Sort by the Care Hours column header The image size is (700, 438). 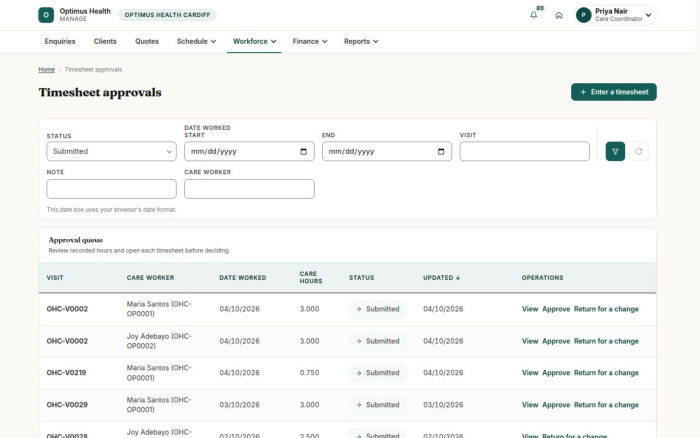(x=311, y=277)
